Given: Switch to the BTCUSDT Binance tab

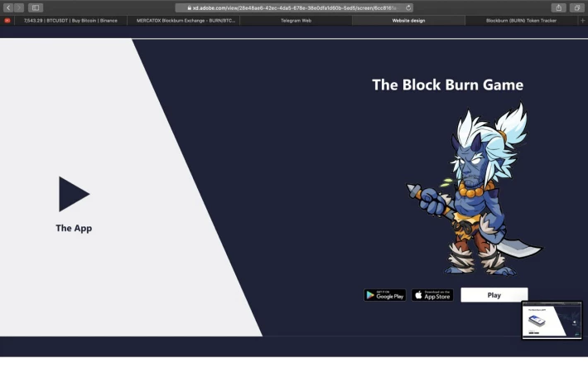Looking at the screenshot, I should tap(70, 21).
